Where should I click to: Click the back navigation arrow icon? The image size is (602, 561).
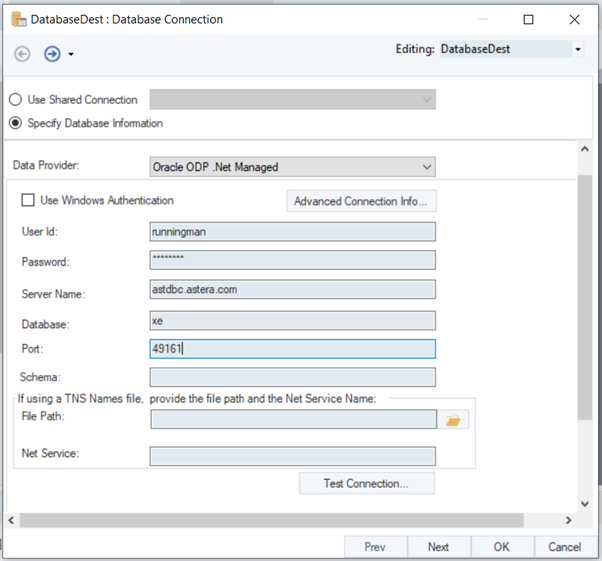(22, 53)
